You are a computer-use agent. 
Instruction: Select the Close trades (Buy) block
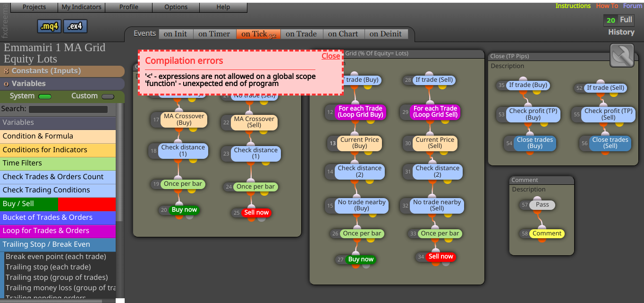click(535, 143)
